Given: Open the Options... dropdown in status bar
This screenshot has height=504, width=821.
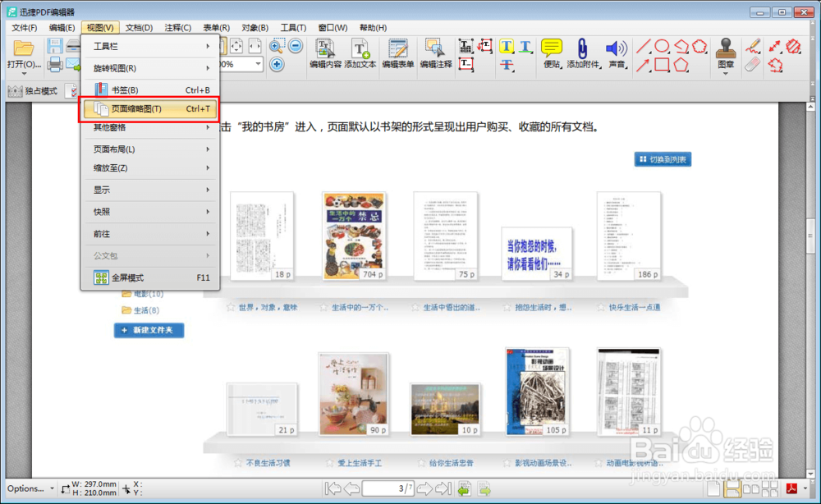Looking at the screenshot, I should pos(30,489).
